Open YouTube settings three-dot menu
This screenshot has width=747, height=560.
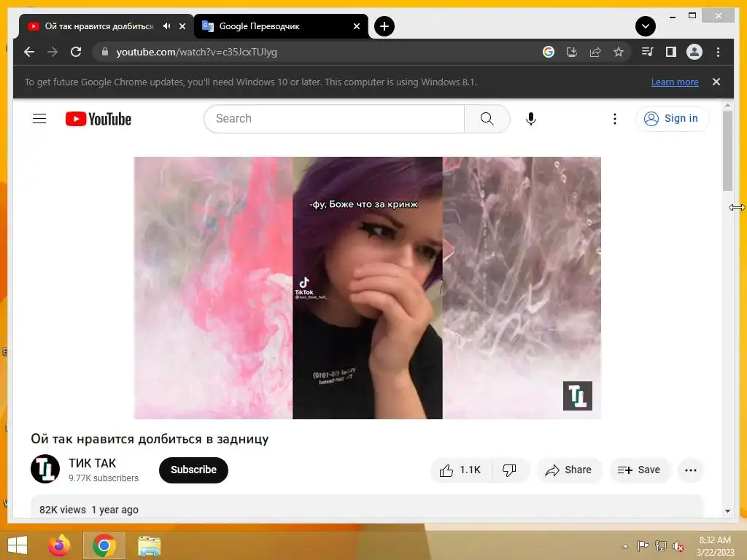[x=614, y=119]
